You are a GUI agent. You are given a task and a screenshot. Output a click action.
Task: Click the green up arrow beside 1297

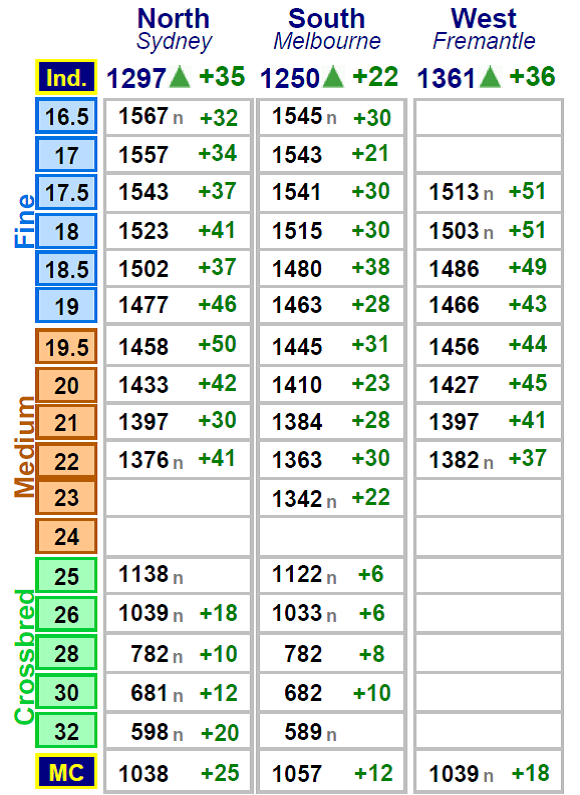tap(179, 78)
